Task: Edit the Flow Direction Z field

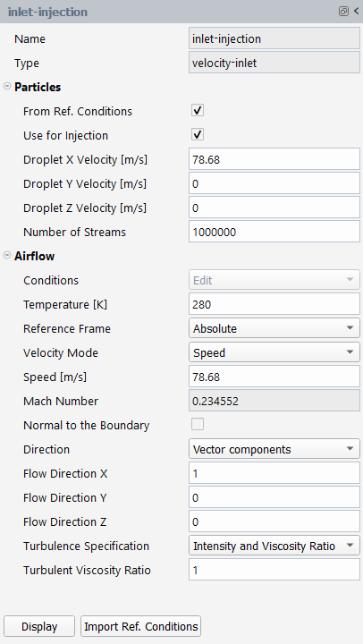Action: tap(274, 521)
